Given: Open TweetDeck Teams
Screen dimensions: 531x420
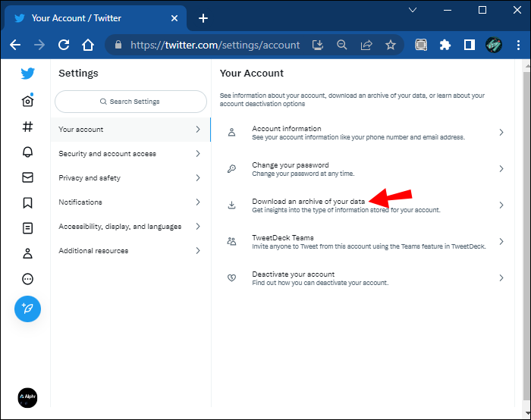Looking at the screenshot, I should coord(363,242).
